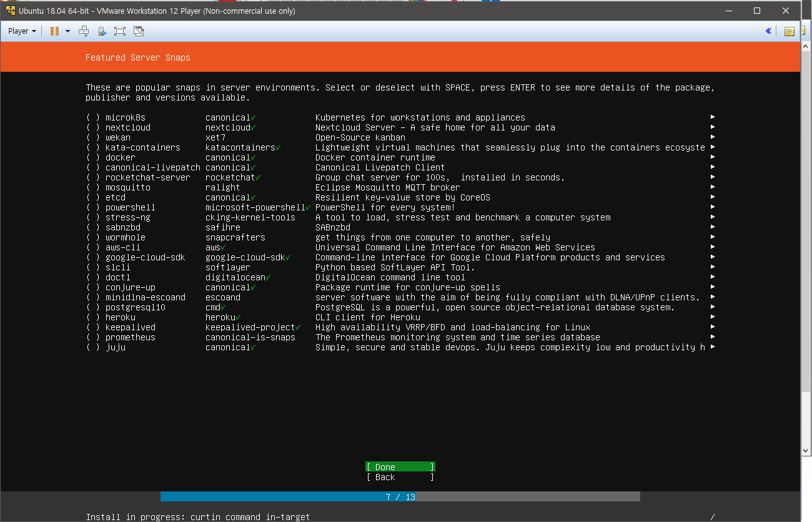
Task: Click the snapcrafters publisher name
Action: [x=235, y=237]
